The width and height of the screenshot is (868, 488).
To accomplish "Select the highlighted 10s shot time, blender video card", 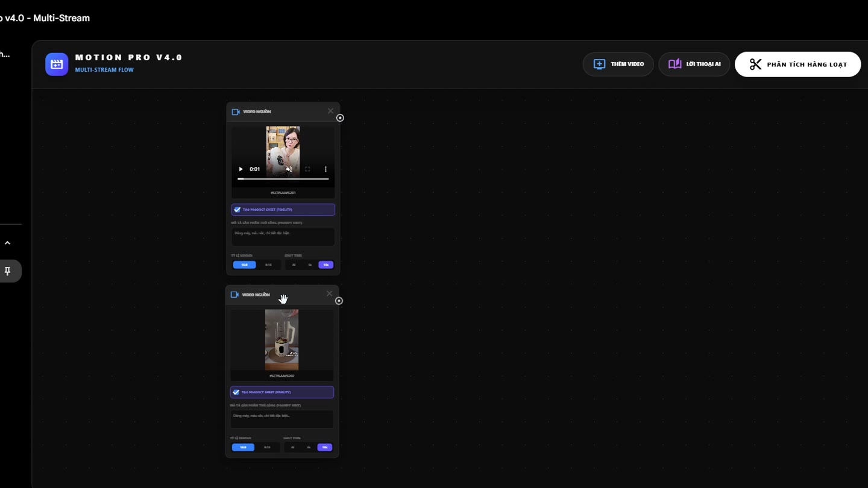I will coord(325,447).
